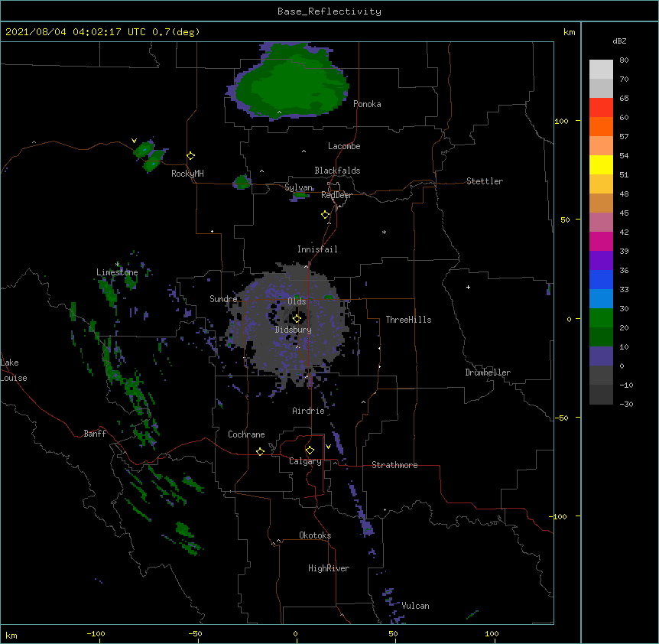The height and width of the screenshot is (644, 659).
Task: Pick the orange 57-60 dBZ legend swatch
Action: (x=601, y=126)
